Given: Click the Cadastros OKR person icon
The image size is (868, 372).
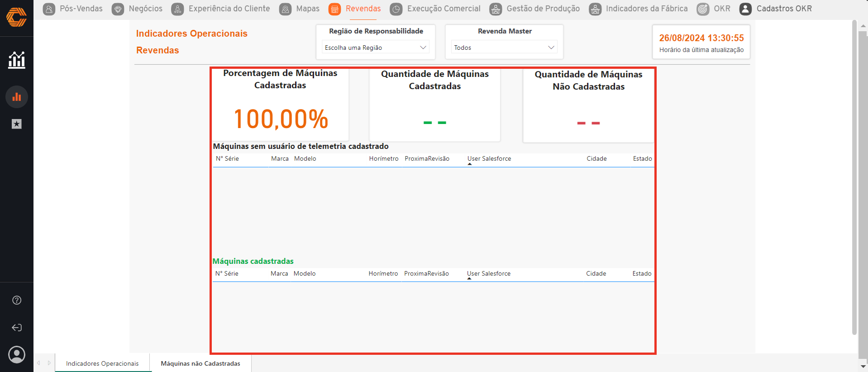Looking at the screenshot, I should [x=746, y=9].
